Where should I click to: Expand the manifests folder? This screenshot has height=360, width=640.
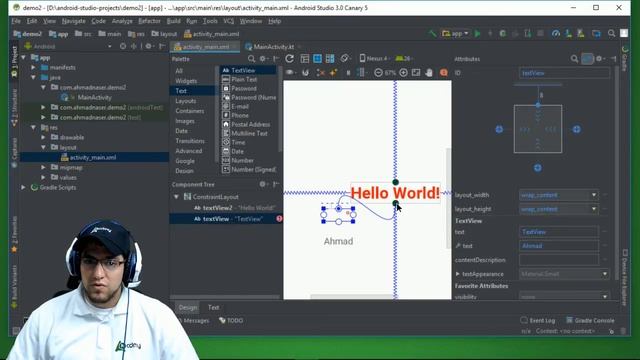point(33,67)
